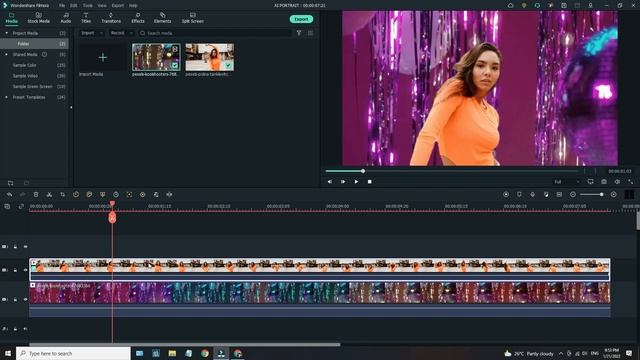Lock the purple-clip video track
Viewport: 640px width, 360px height.
(15, 299)
